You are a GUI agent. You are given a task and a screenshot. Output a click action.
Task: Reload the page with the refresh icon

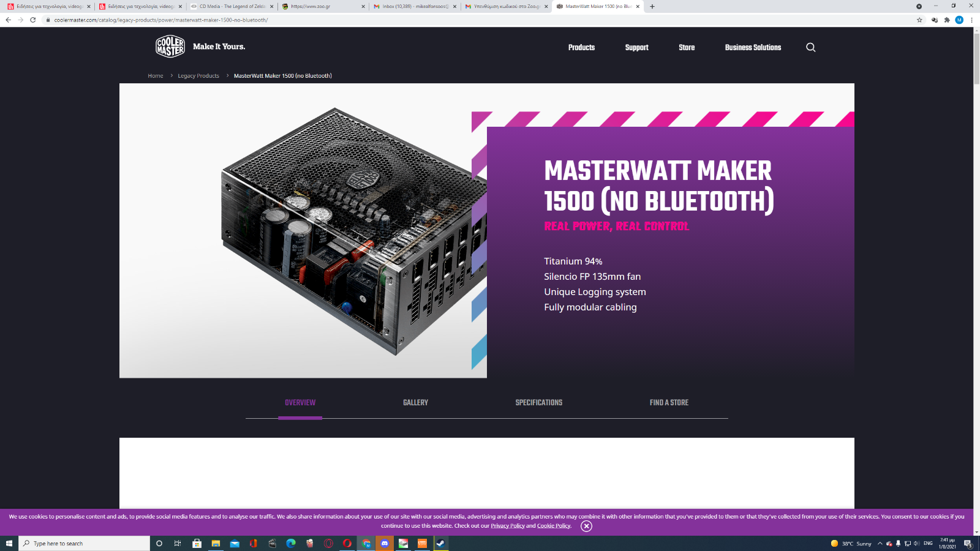pyautogui.click(x=33, y=20)
